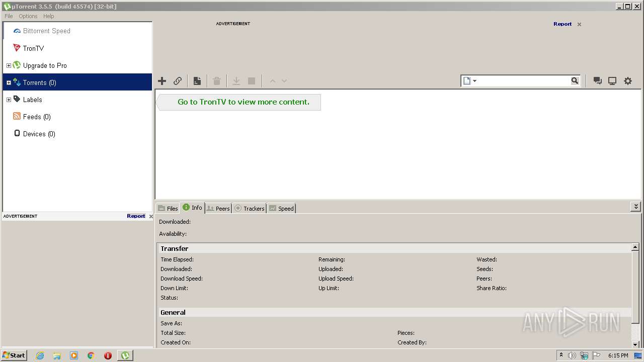The width and height of the screenshot is (644, 362).
Task: Click uTorrent taskbar button
Action: tap(125, 355)
